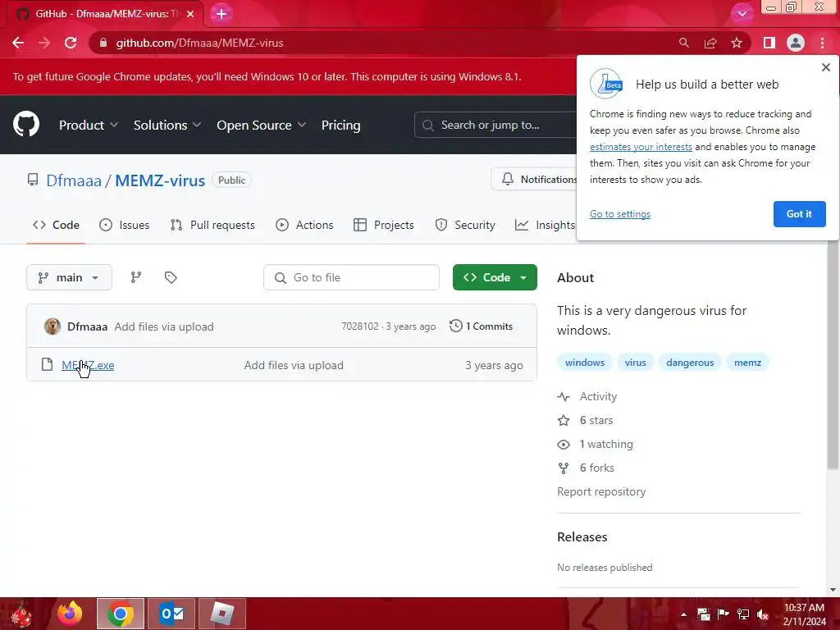Open commit hash 7028102
Viewport: 840px width, 630px height.
point(359,326)
